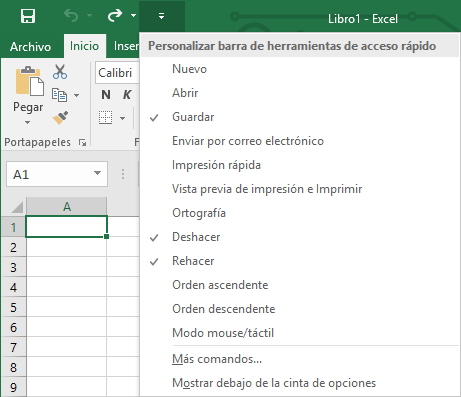Click the Copy icon
This screenshot has width=461, height=397.
(x=59, y=95)
